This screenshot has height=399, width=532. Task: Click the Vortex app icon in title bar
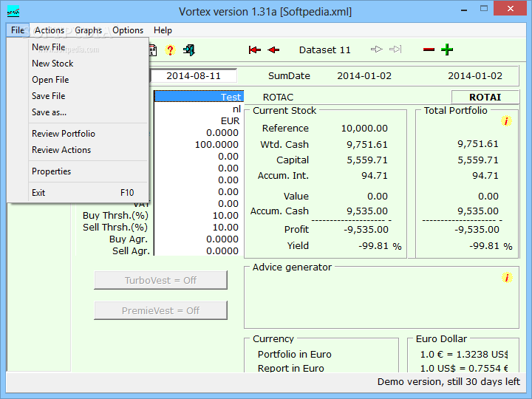click(x=13, y=13)
